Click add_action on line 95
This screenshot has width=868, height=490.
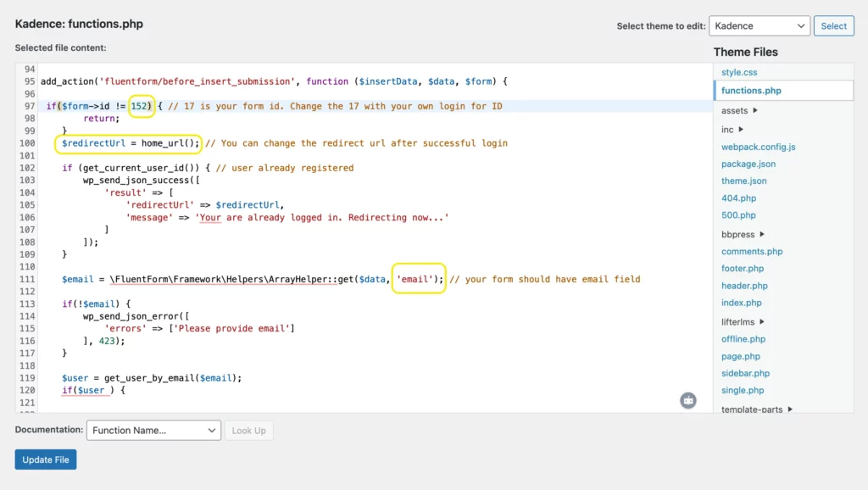67,81
